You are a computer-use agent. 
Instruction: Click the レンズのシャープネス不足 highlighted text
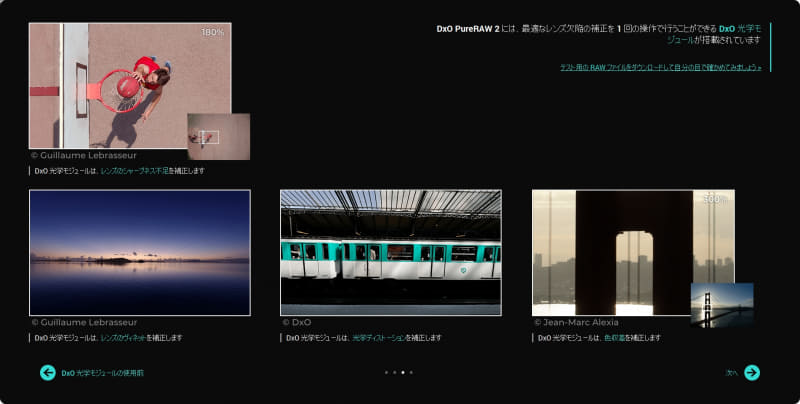tap(134, 171)
